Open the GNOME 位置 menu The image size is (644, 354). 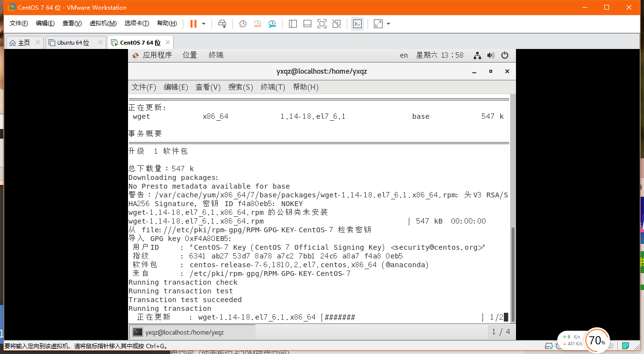[190, 55]
